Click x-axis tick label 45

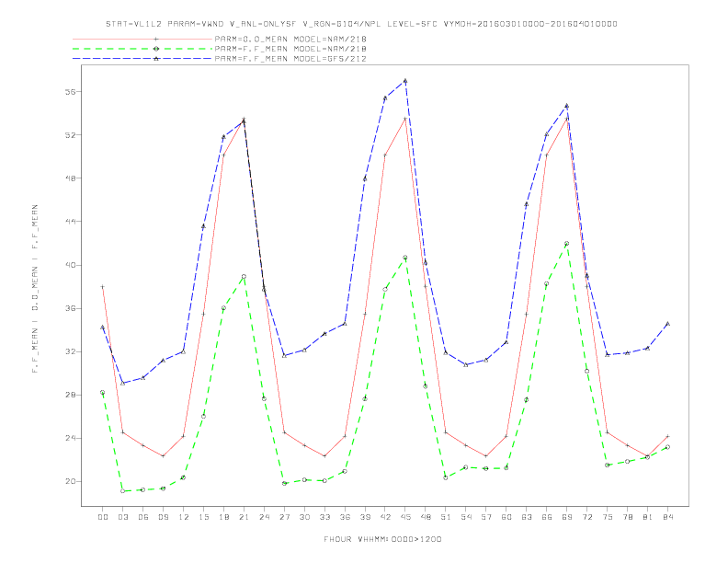[405, 517]
